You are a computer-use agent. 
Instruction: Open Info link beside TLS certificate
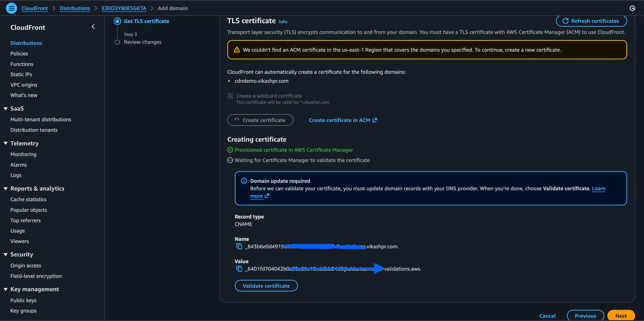point(283,22)
